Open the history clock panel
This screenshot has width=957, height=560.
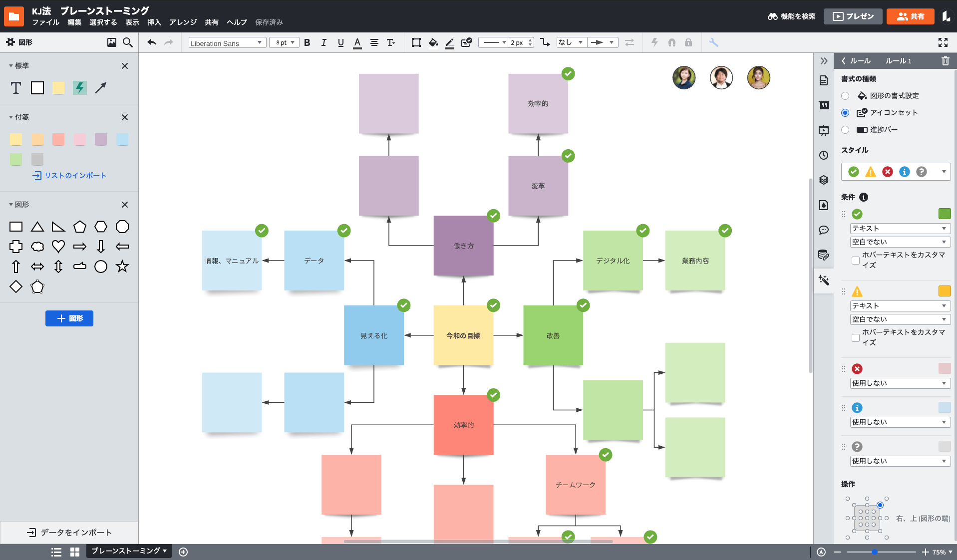[824, 155]
